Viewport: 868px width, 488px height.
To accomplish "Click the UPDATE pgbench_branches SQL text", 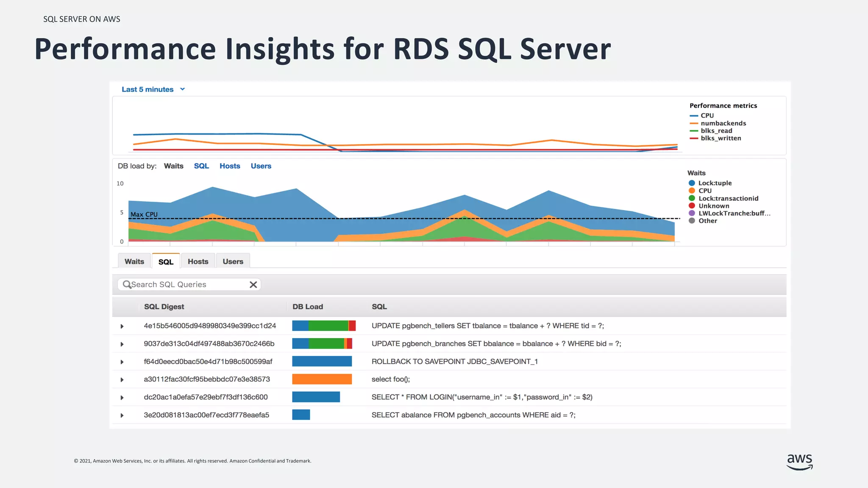I will [496, 344].
